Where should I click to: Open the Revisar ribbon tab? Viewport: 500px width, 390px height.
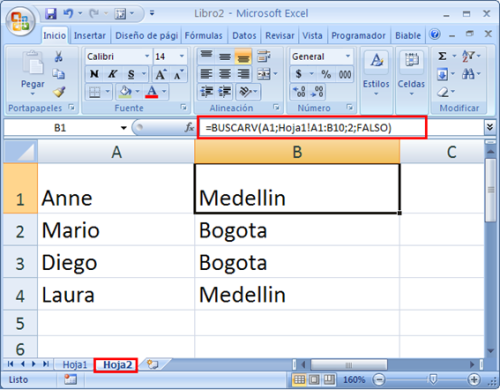coord(279,35)
